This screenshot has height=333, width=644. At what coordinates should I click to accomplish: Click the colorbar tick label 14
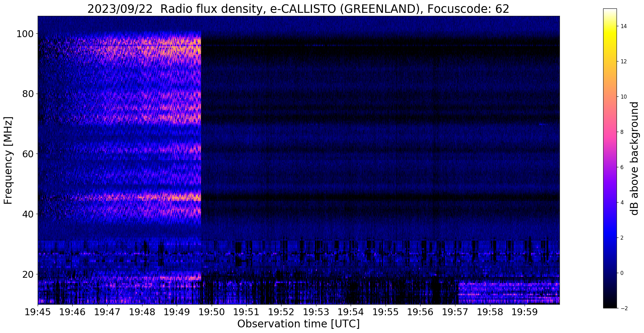623,26
